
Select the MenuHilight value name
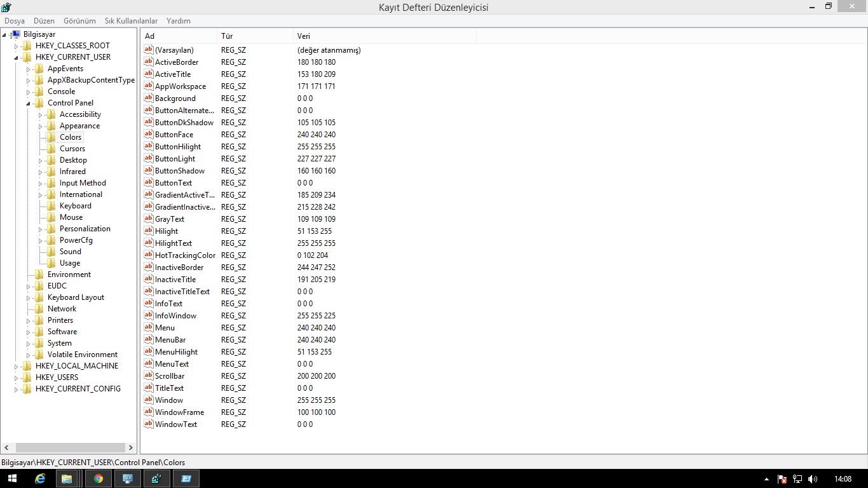(176, 352)
